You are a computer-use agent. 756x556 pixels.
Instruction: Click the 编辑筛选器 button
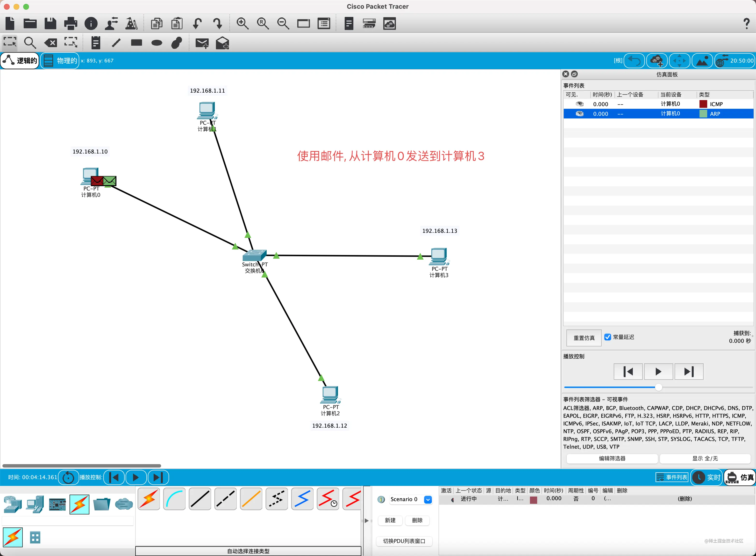[x=612, y=458]
